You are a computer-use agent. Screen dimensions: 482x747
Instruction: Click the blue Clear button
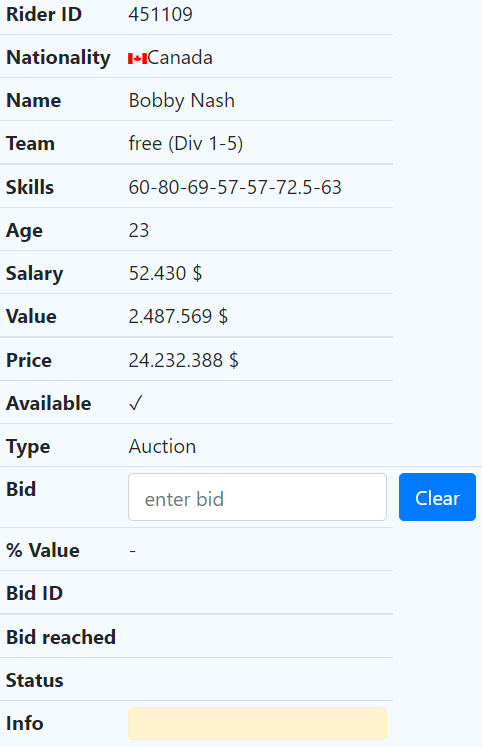click(437, 497)
